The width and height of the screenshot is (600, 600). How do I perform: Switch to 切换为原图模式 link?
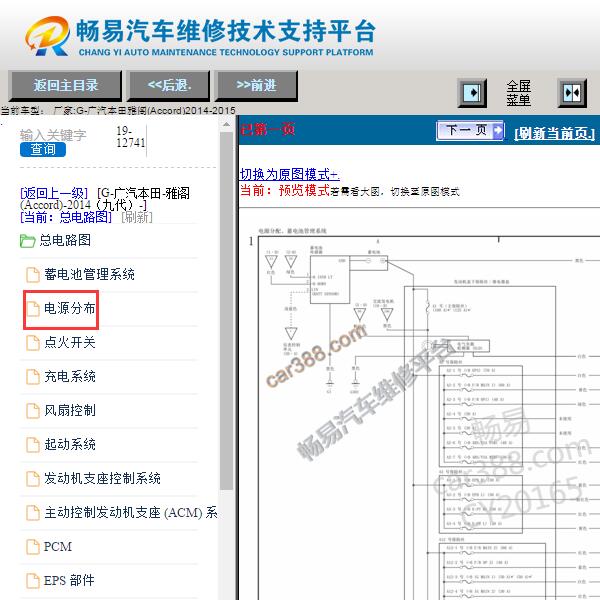coord(290,174)
